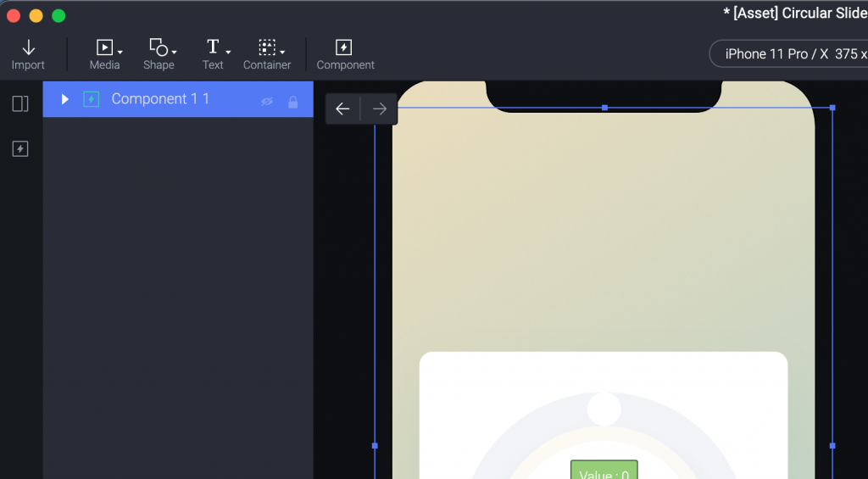Click the yellow minimize window button
868x479 pixels.
[x=36, y=16]
